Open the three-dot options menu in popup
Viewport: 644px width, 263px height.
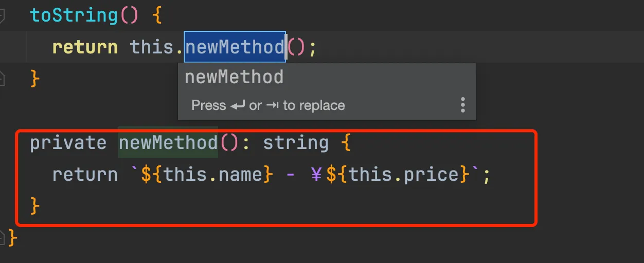coord(462,105)
